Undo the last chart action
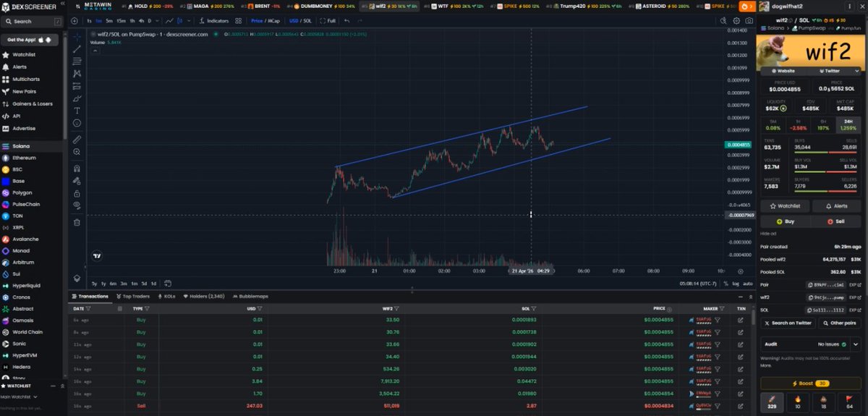Screen dimensions: 868x416 pyautogui.click(x=346, y=21)
